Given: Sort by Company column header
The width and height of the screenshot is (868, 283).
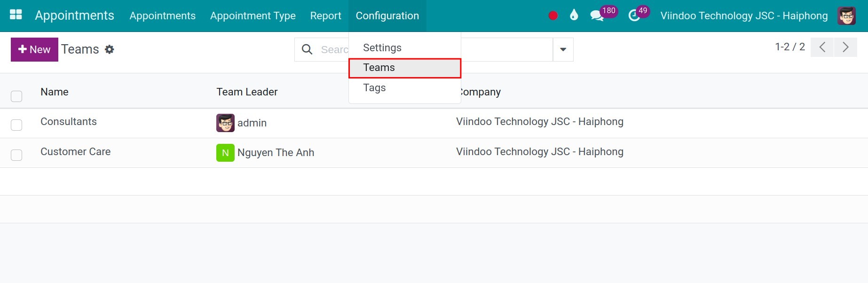Looking at the screenshot, I should [x=480, y=92].
